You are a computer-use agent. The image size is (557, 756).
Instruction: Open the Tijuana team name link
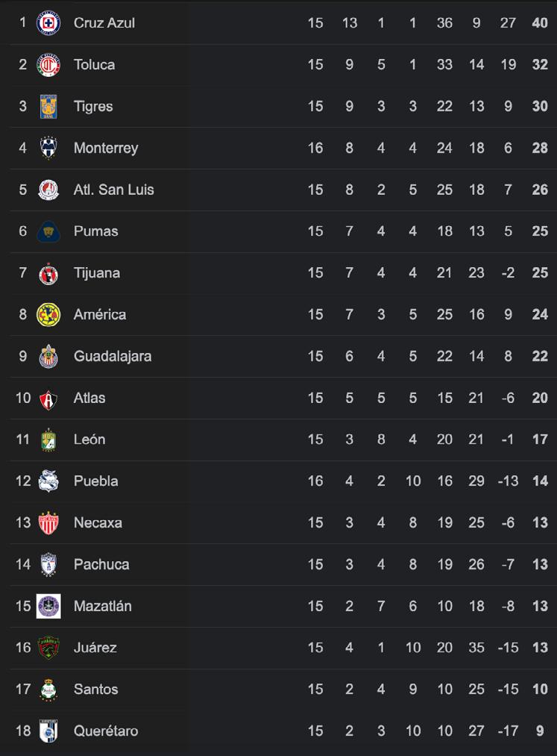click(x=96, y=273)
